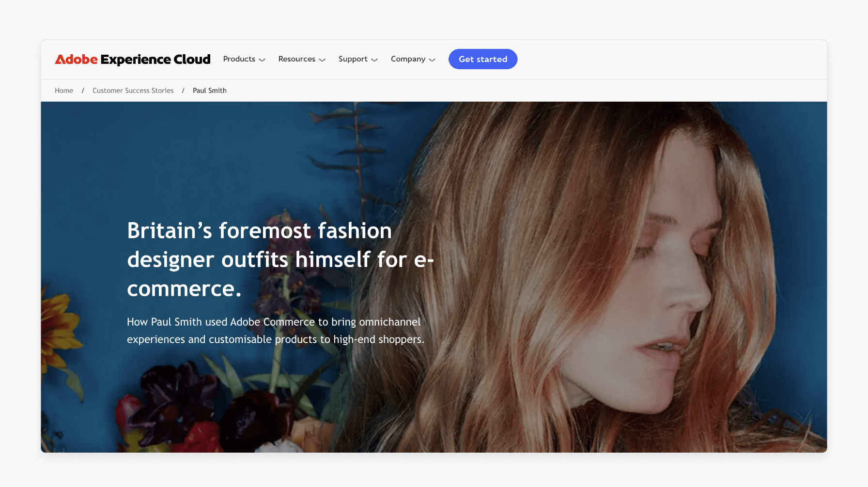Screen dimensions: 868x487
Task: Open the Products menu
Action: (244, 59)
